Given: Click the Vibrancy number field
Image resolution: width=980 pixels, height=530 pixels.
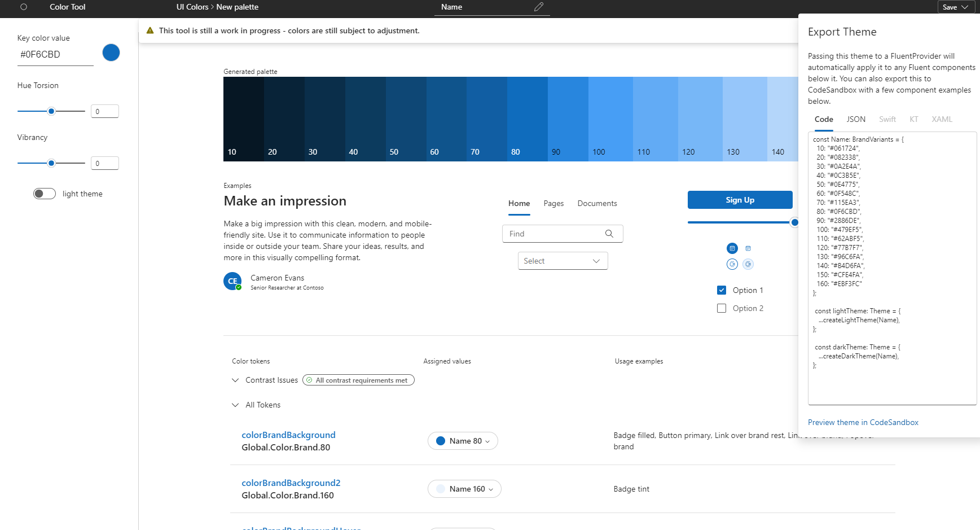Looking at the screenshot, I should coord(105,163).
